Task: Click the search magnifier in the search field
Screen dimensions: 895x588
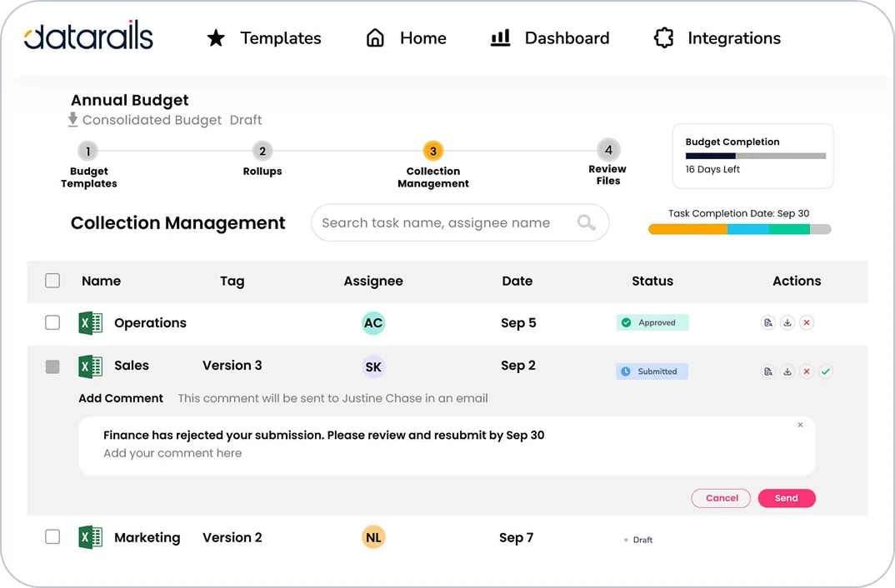Action: point(586,222)
